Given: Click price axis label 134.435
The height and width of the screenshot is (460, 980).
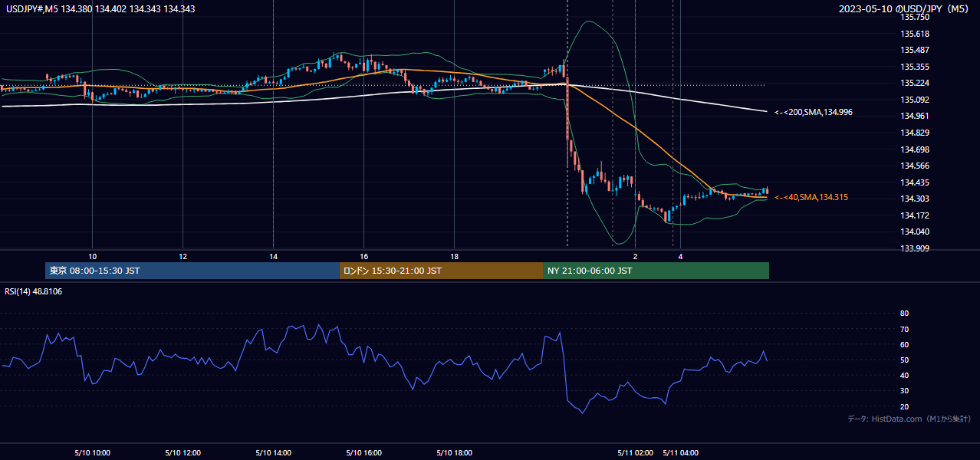Looking at the screenshot, I should coord(914,182).
